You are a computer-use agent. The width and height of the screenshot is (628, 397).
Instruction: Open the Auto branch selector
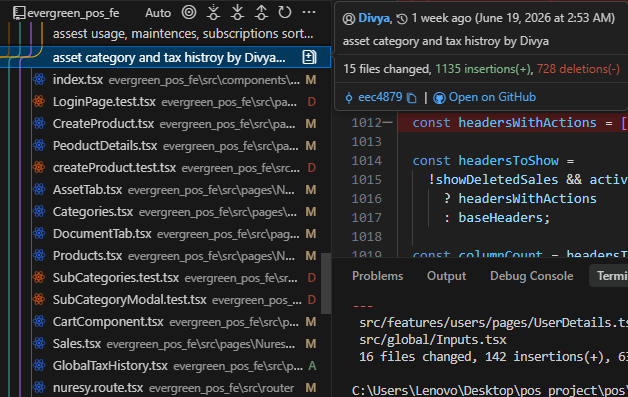[158, 13]
